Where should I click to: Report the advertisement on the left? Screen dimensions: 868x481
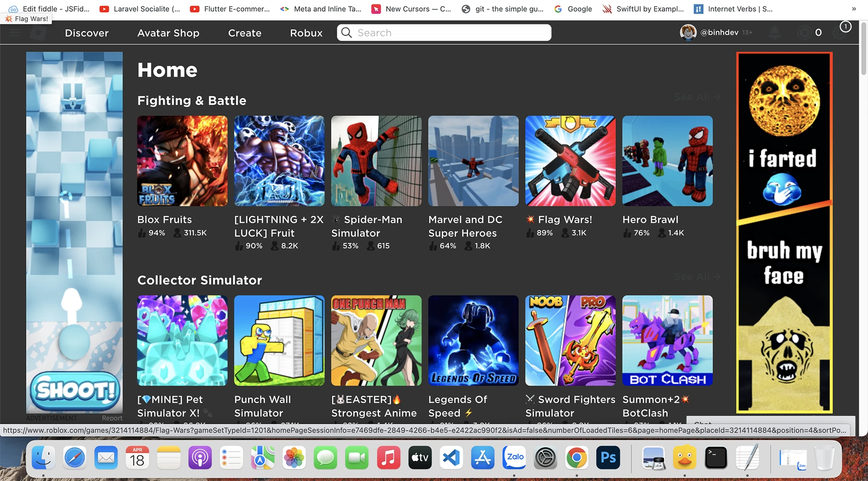pos(112,418)
